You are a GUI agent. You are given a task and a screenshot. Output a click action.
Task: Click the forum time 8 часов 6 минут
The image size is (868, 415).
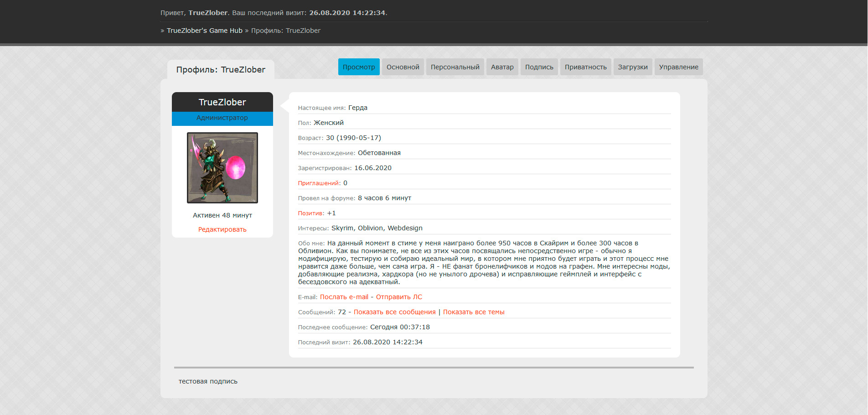point(384,198)
